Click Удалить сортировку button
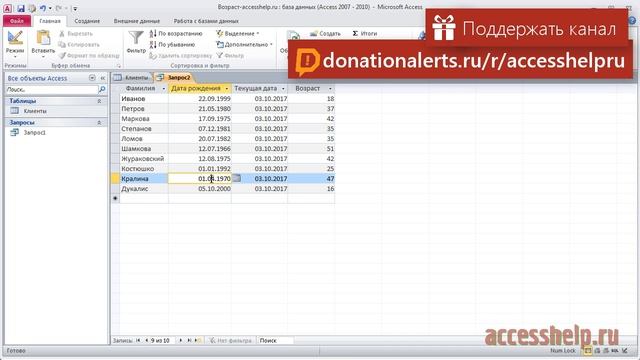Image resolution: width=640 pixels, height=360 pixels. click(180, 56)
